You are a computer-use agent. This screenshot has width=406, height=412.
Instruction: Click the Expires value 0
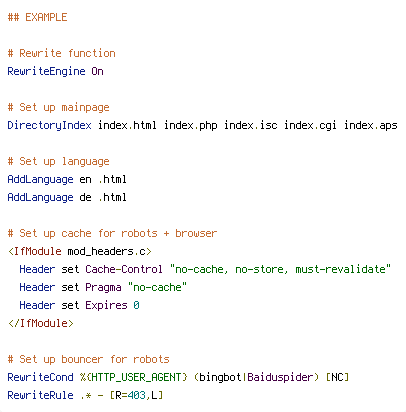(136, 305)
